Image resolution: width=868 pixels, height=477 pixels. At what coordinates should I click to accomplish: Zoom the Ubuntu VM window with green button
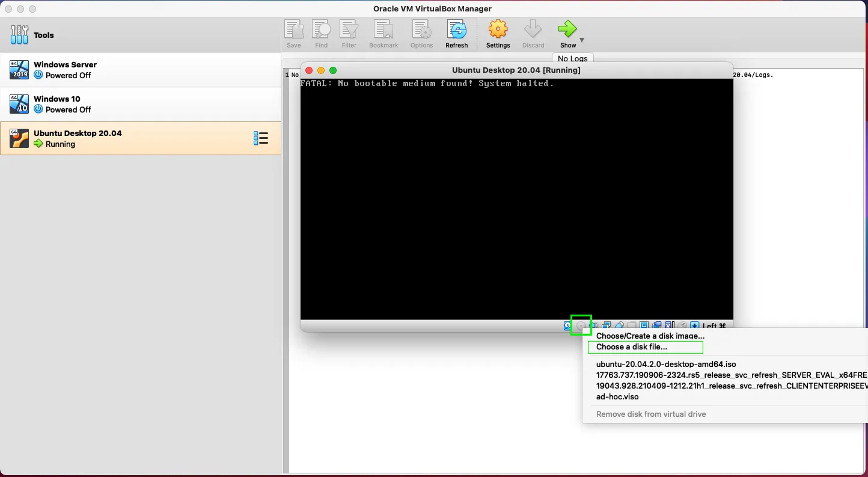pyautogui.click(x=333, y=70)
